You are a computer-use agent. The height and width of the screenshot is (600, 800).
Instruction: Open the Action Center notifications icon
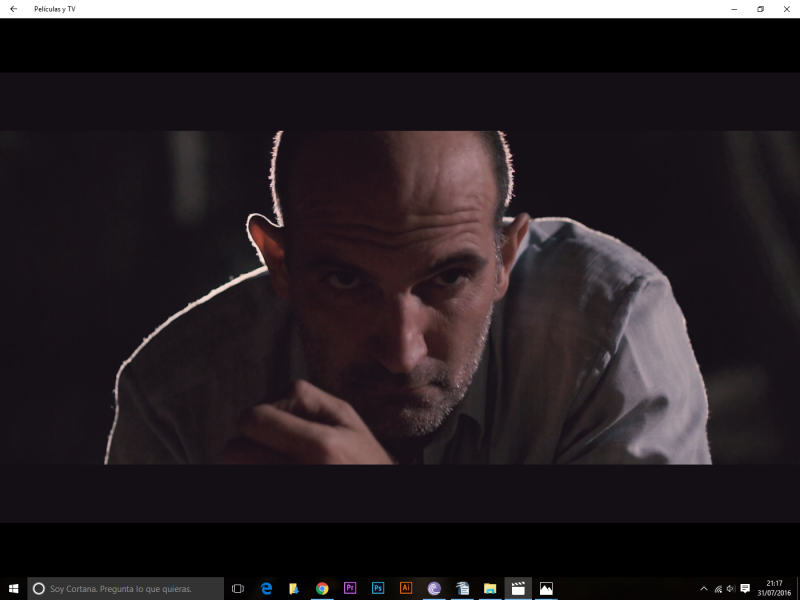click(745, 588)
